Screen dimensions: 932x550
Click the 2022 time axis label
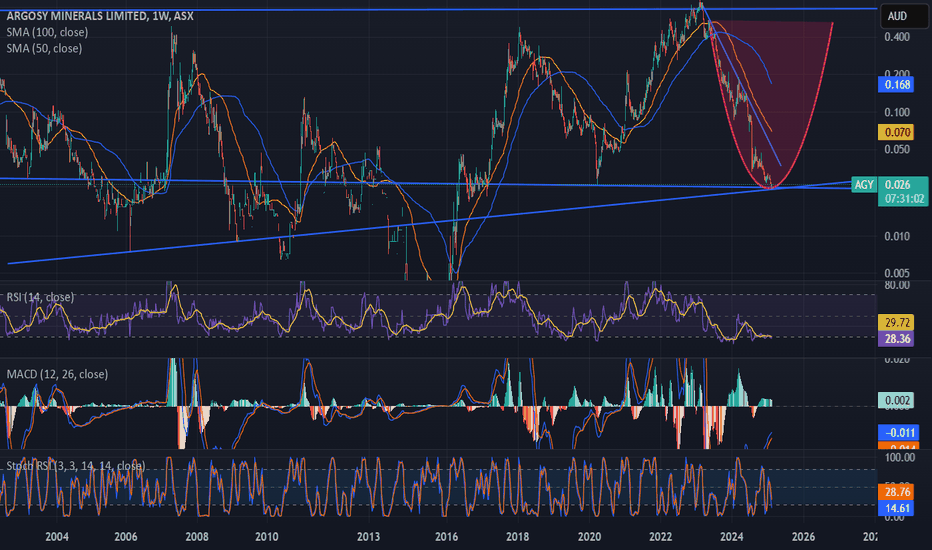[x=660, y=536]
